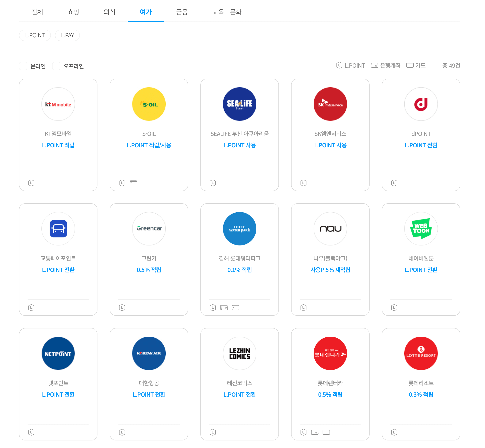Open the S-OIL yellow logo
The height and width of the screenshot is (448, 485).
point(149,104)
